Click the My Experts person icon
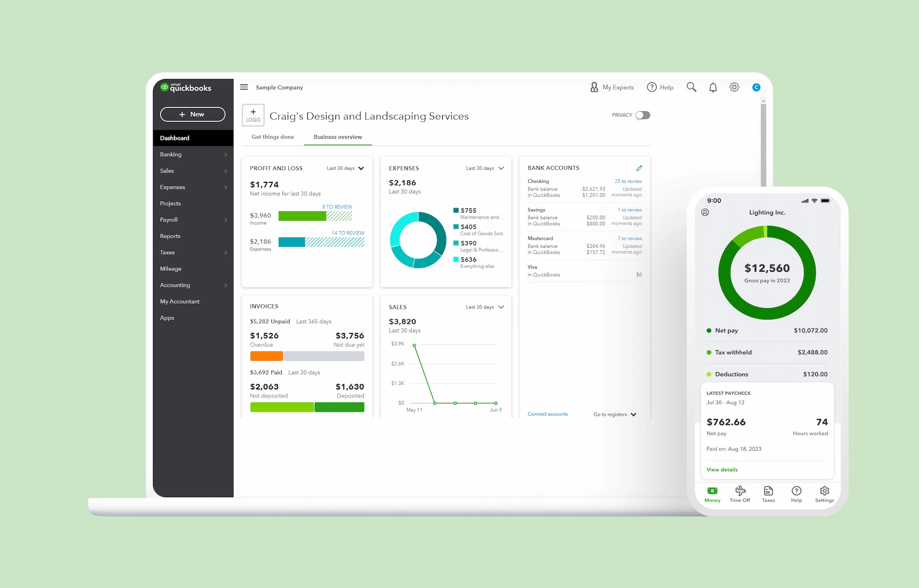919x588 pixels. click(594, 87)
